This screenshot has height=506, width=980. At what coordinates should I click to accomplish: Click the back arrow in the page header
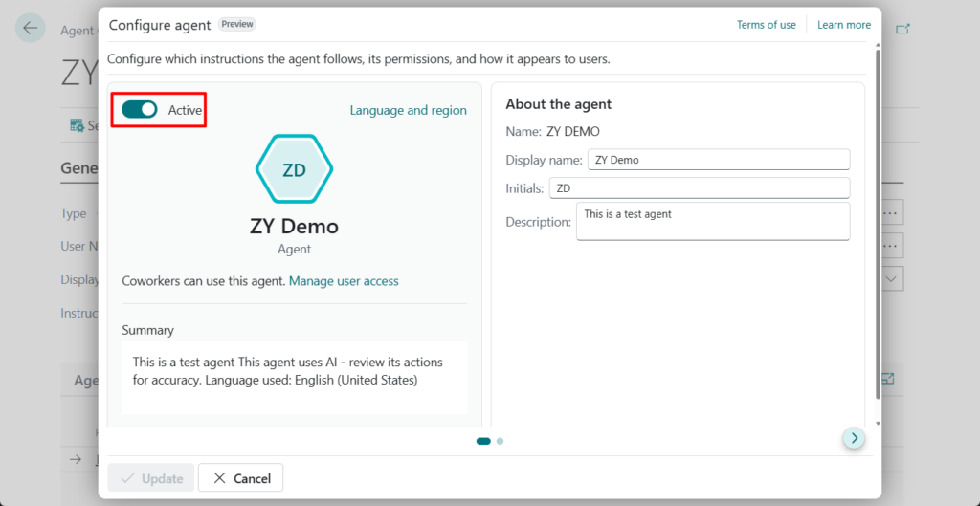tap(31, 28)
